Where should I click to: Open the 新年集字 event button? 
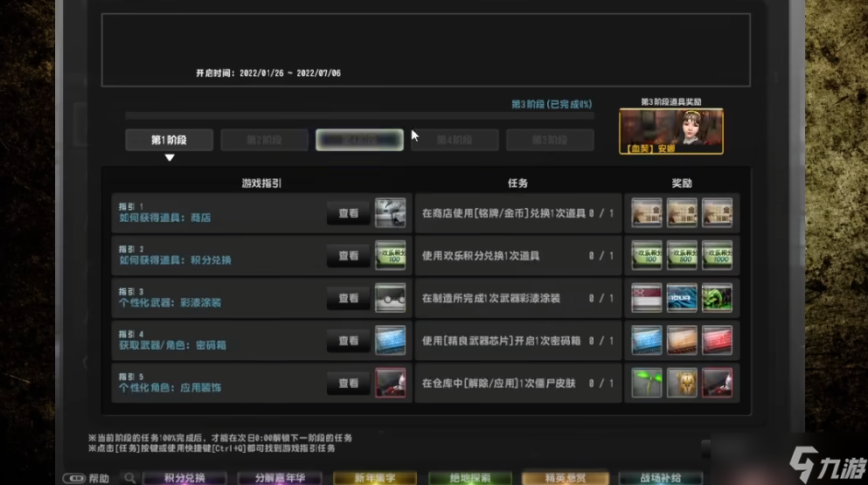coord(375,478)
